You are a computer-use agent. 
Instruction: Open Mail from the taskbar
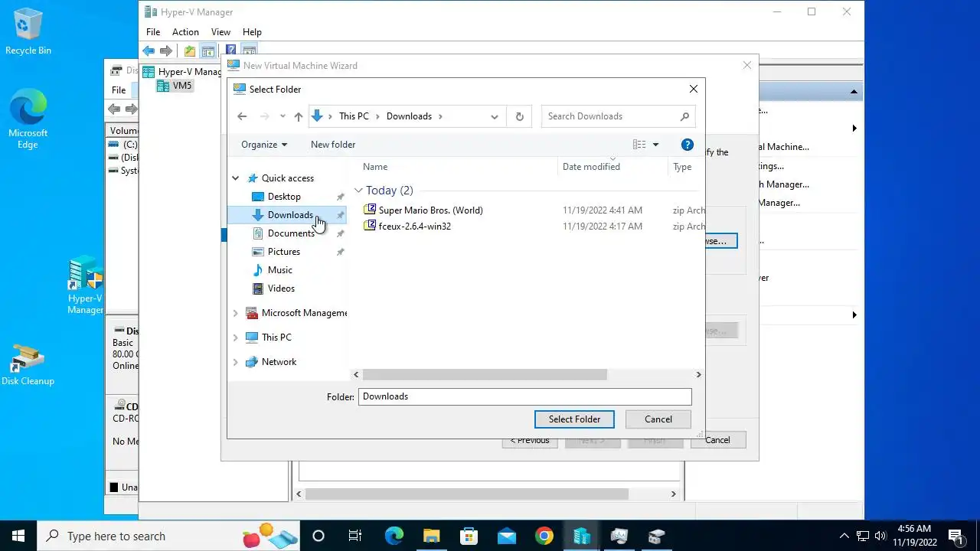[506, 536]
